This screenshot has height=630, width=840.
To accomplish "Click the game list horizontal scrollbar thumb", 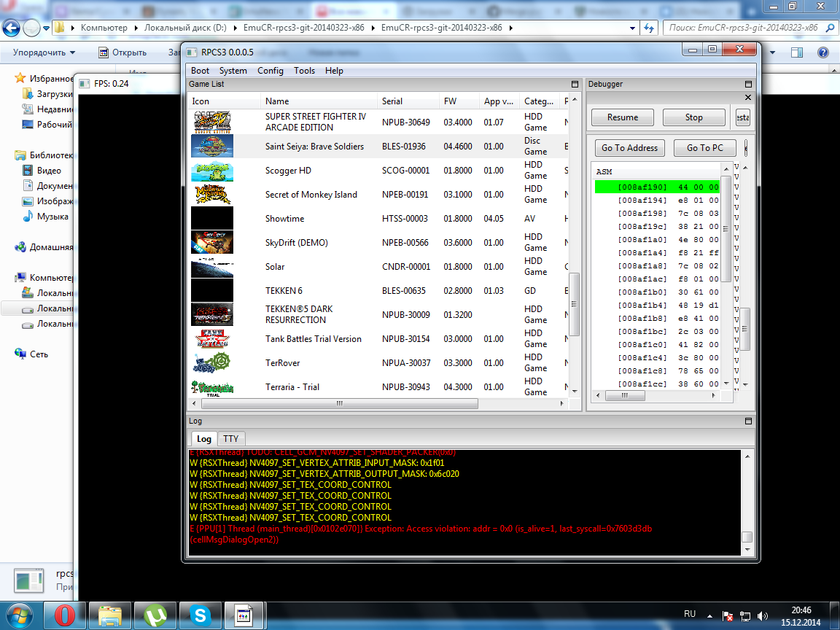I will coord(338,403).
